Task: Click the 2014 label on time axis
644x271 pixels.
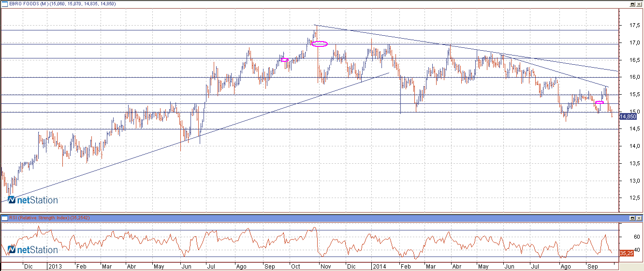Action: [x=380, y=266]
